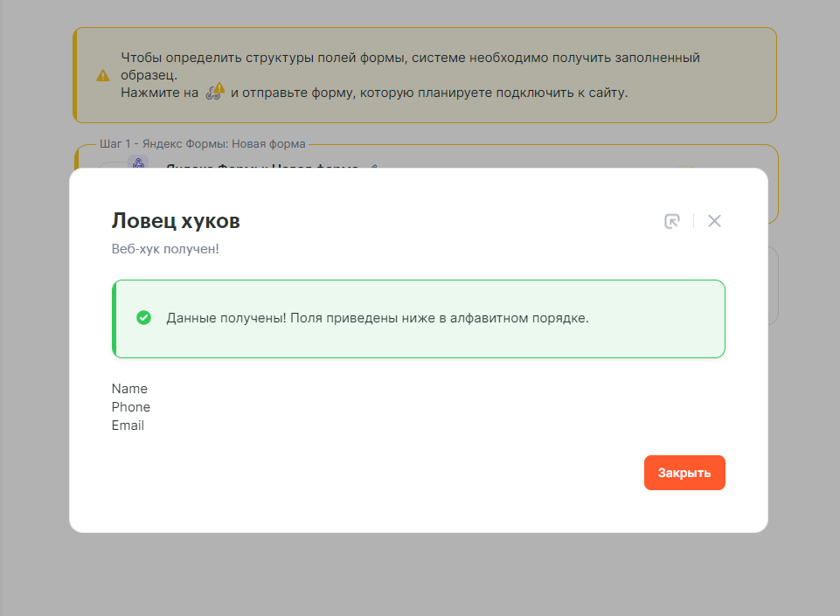Click the warning text about filled sample form
This screenshot has height=616, width=840.
click(410, 58)
